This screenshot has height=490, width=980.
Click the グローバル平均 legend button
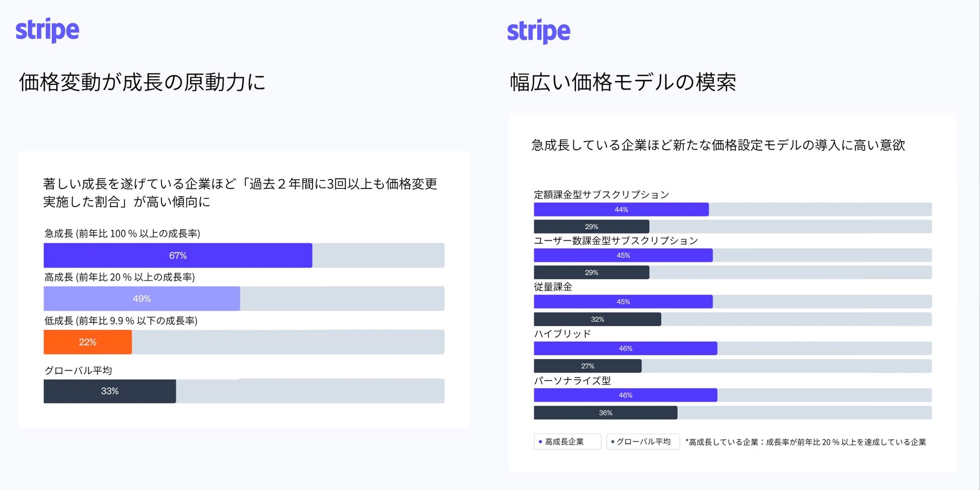tap(643, 442)
